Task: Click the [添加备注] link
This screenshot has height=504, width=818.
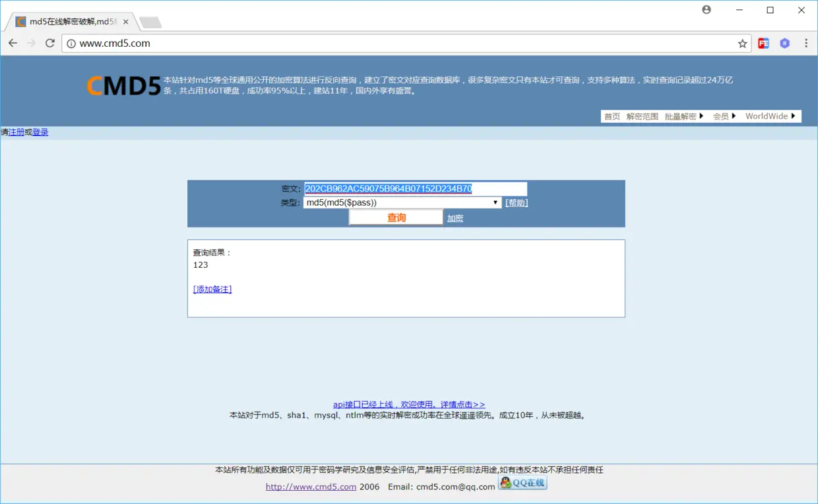Action: 212,290
